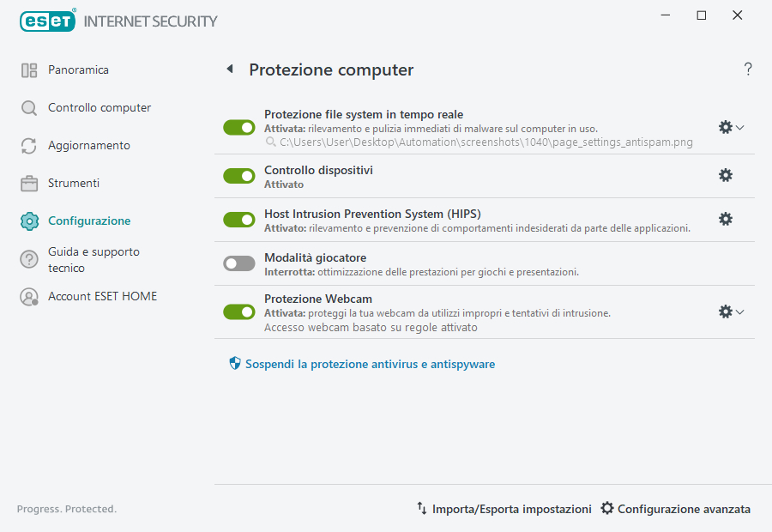
Task: Click the Aggiornamento refresh icon
Action: point(28,145)
